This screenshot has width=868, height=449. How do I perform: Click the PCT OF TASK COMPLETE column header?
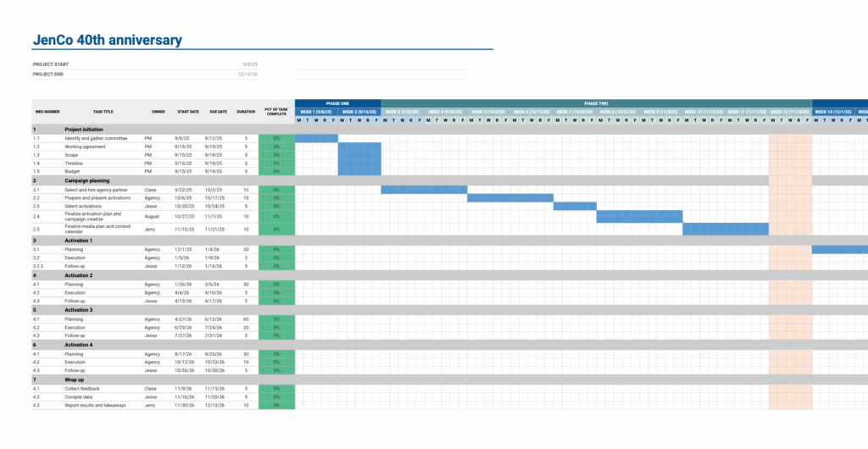[276, 112]
